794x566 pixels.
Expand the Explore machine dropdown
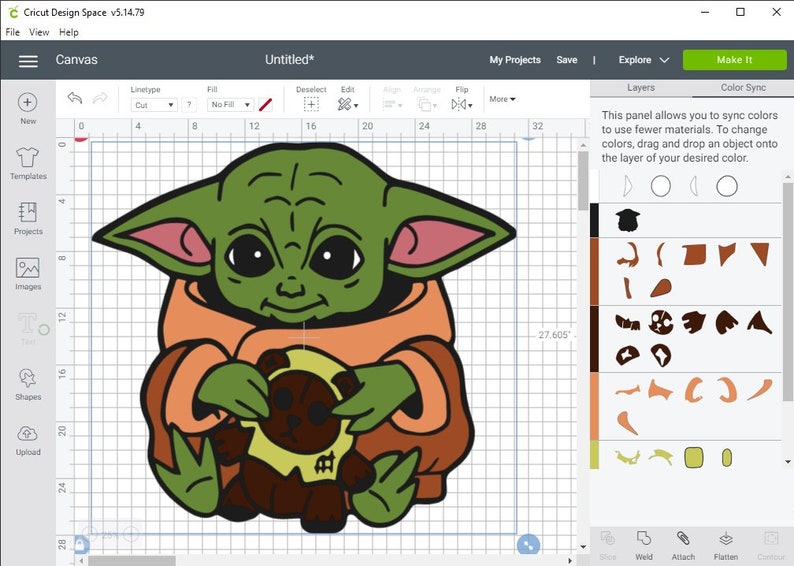tap(644, 60)
